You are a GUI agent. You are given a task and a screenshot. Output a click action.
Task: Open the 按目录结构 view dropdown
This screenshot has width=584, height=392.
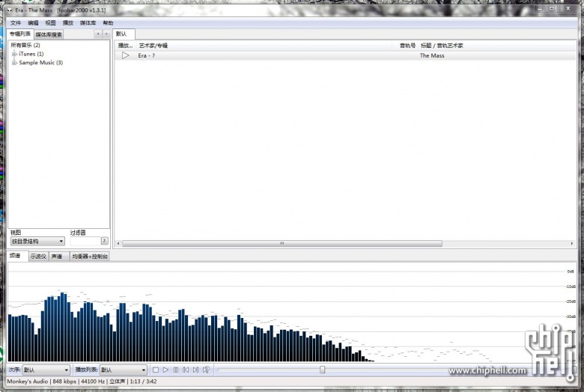[x=37, y=241]
